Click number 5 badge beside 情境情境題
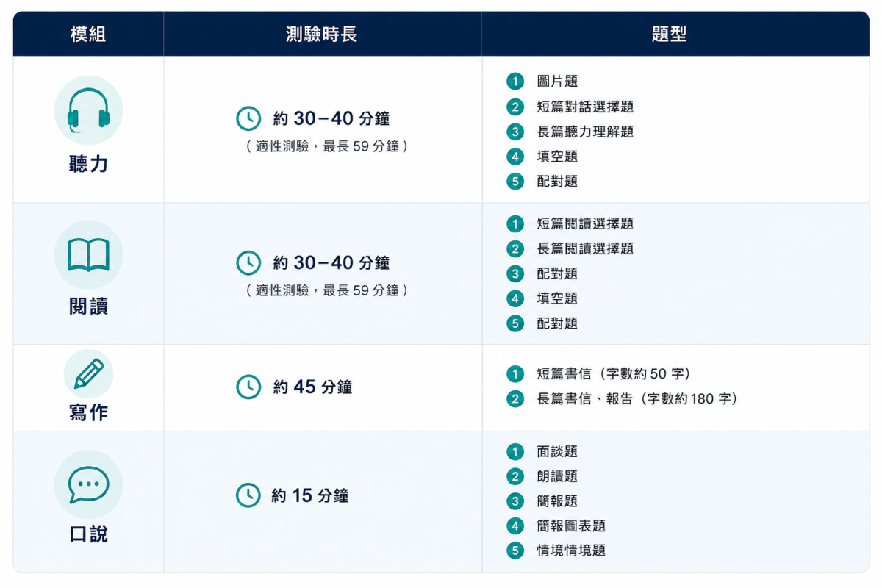The height and width of the screenshot is (588, 882). [x=515, y=551]
